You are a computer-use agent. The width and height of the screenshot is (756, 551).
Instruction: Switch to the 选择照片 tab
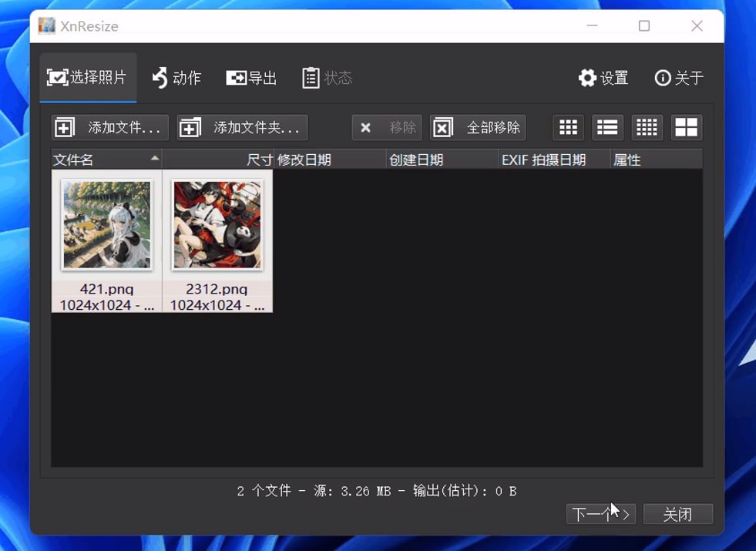point(88,78)
